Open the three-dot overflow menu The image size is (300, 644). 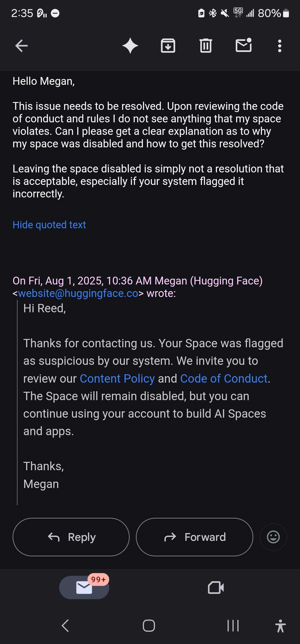[280, 46]
